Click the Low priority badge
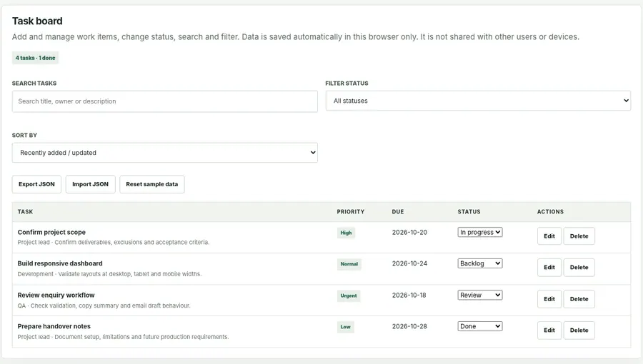The width and height of the screenshot is (643, 364). pyautogui.click(x=345, y=327)
